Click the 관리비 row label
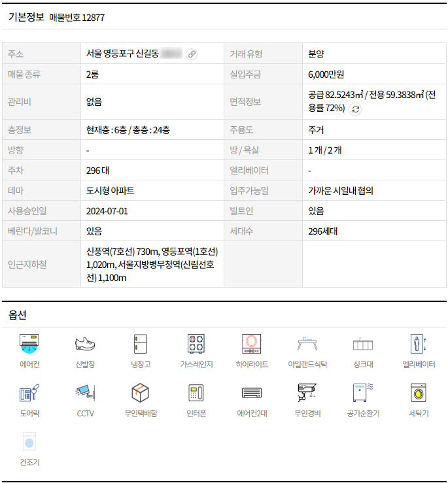This screenshot has height=483, width=448. click(19, 102)
